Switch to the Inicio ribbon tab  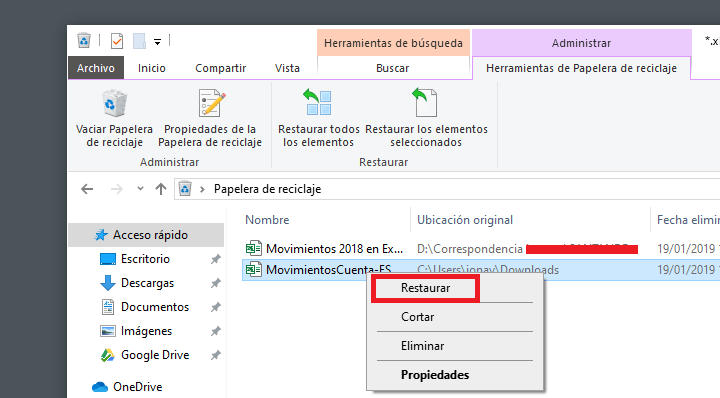pyautogui.click(x=152, y=68)
